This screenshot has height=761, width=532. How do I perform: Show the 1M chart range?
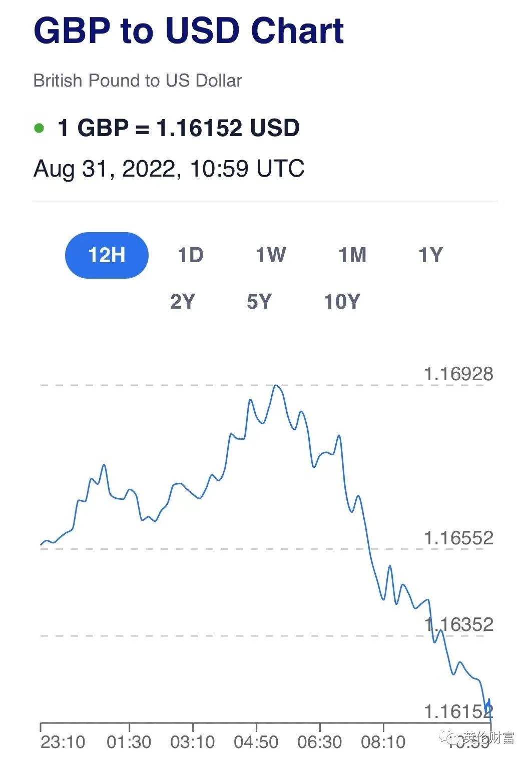click(352, 255)
